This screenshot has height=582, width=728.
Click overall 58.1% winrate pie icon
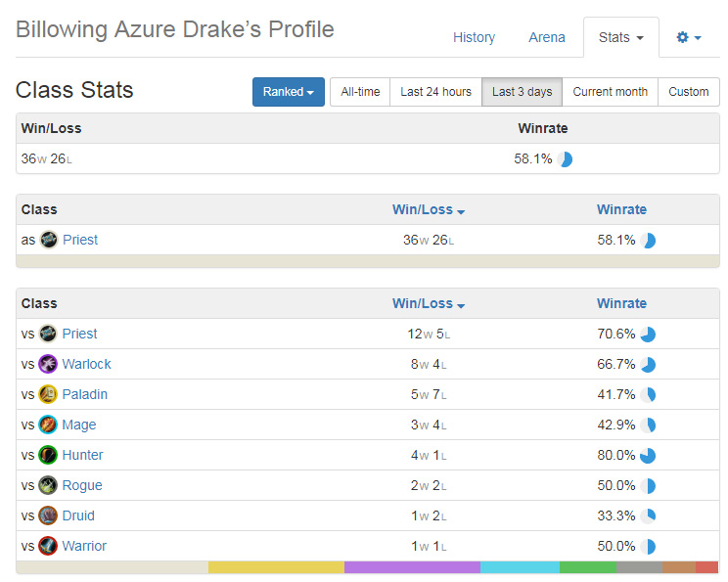565,159
